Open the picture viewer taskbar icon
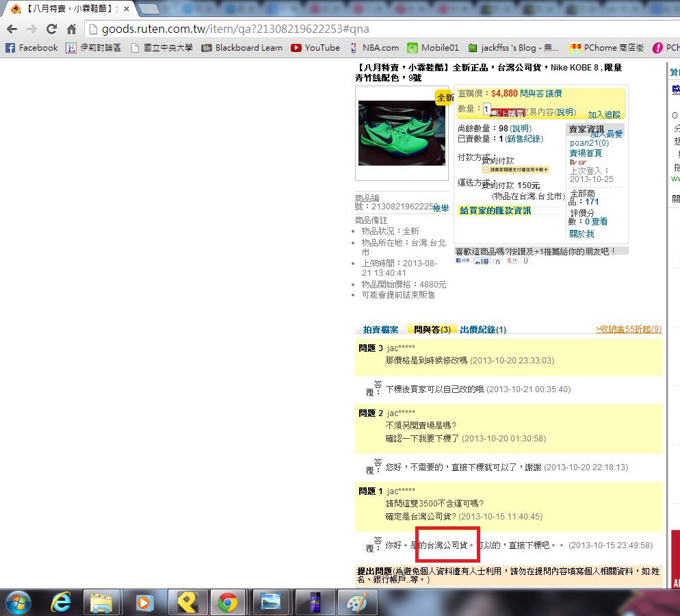680x616 pixels. coord(271,603)
